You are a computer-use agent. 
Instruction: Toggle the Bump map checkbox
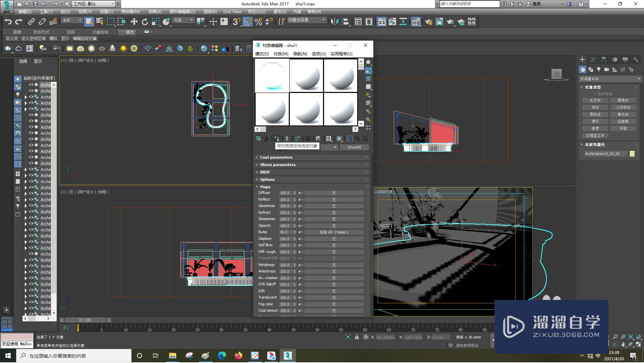(300, 232)
